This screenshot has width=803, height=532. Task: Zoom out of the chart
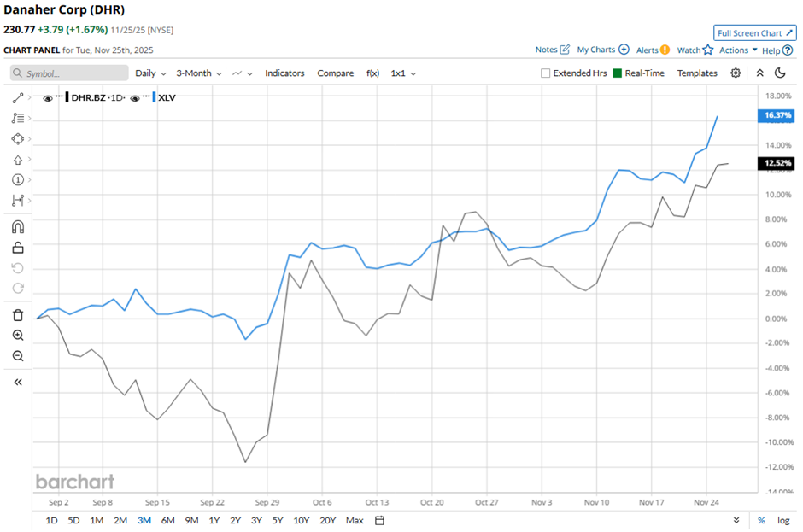click(x=18, y=356)
